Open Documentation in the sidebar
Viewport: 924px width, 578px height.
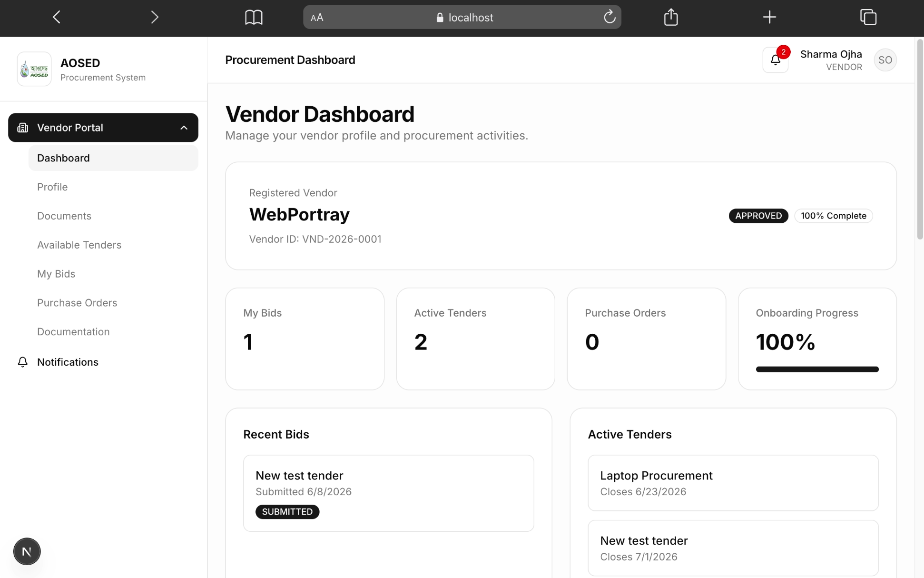point(113,332)
